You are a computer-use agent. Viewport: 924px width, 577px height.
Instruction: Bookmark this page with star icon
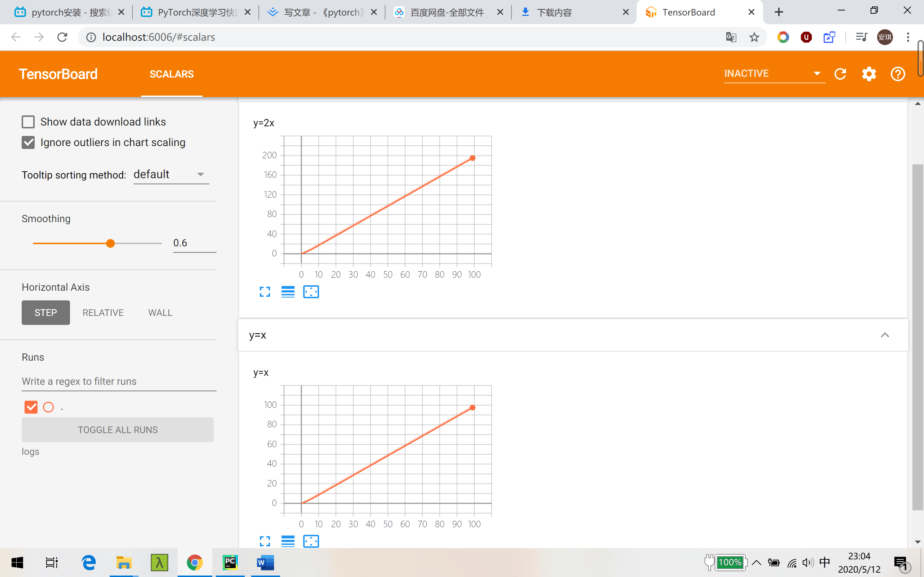click(754, 37)
